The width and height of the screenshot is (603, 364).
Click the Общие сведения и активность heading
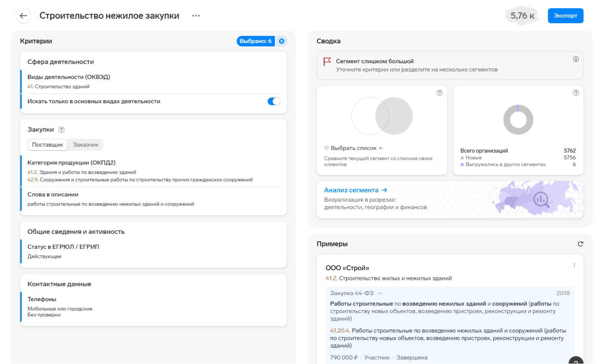pyautogui.click(x=76, y=232)
